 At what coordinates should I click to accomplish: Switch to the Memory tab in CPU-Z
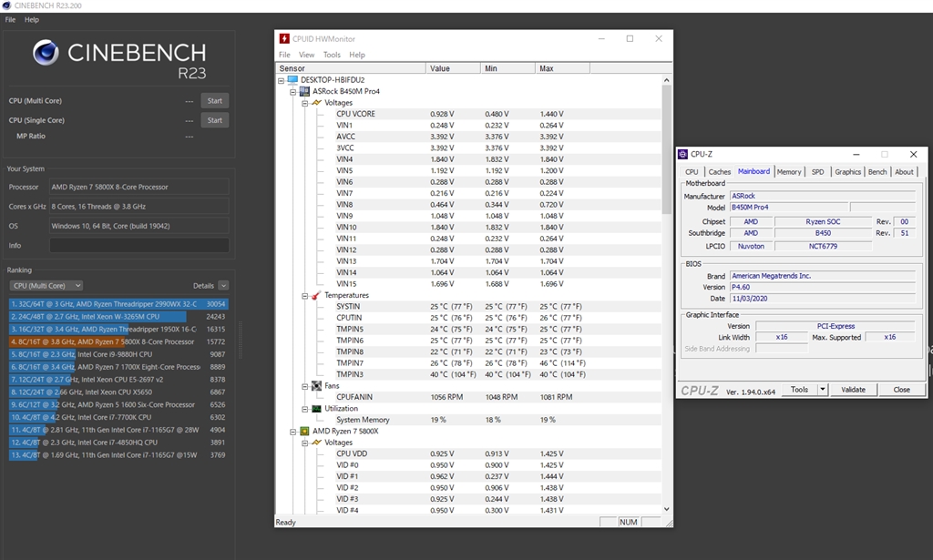pos(789,171)
